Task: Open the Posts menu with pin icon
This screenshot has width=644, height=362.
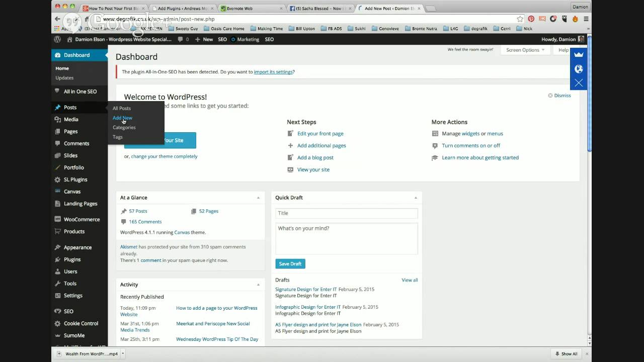Action: pos(70,108)
